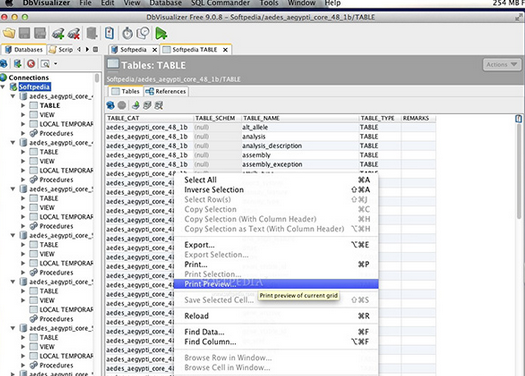Switch to the Databases tab
Screen dimensions: 525x376
24,50
